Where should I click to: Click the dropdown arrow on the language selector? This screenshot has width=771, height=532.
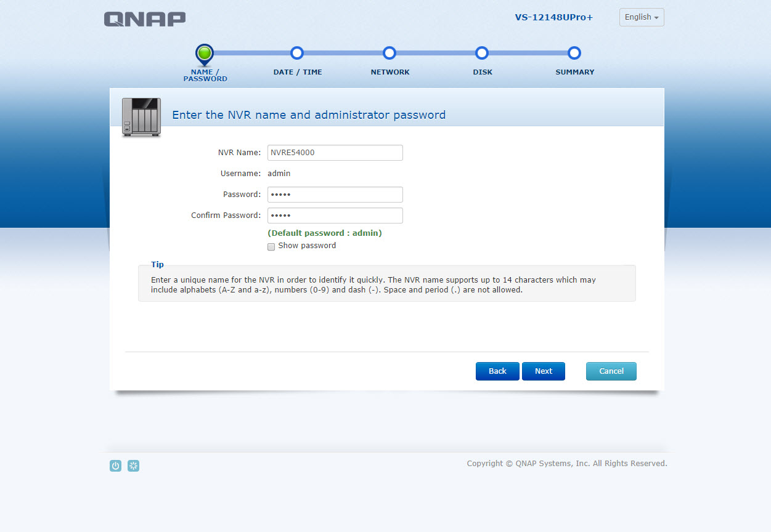[x=657, y=17]
